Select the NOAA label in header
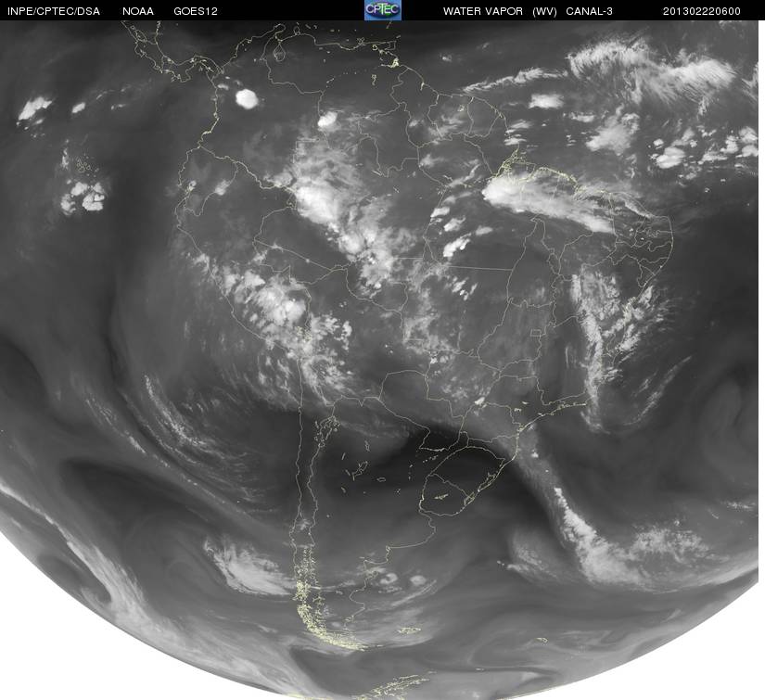The width and height of the screenshot is (765, 700). click(x=138, y=11)
